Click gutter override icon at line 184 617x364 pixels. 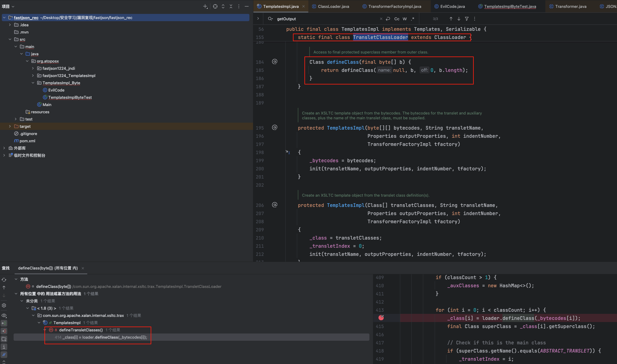pos(274,62)
